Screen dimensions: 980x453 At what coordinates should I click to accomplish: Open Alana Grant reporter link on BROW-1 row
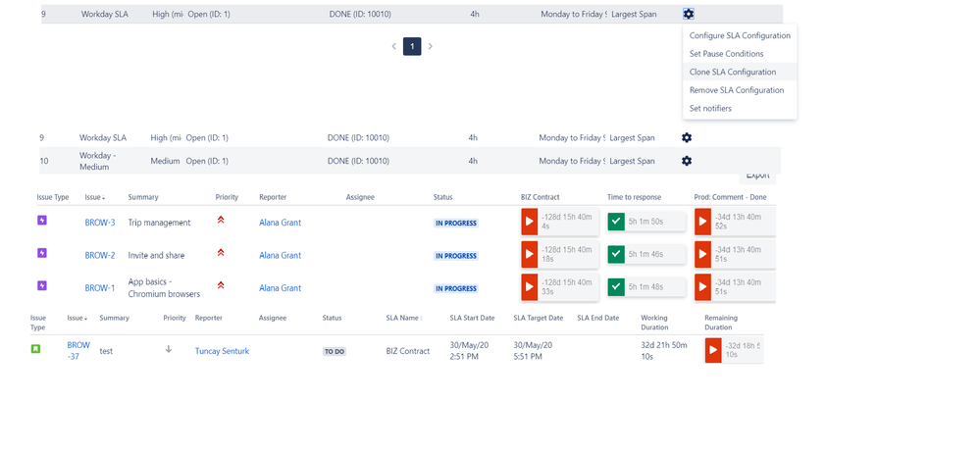click(280, 288)
